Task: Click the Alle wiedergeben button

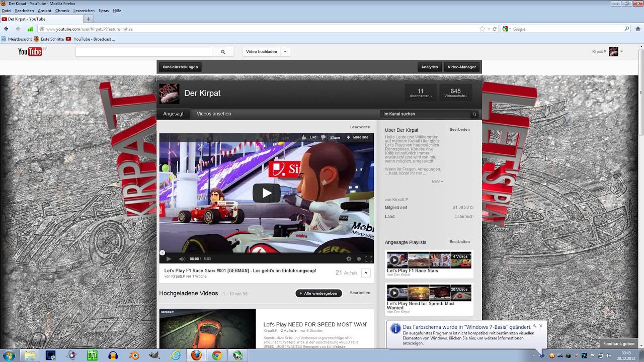Action: pos(319,293)
